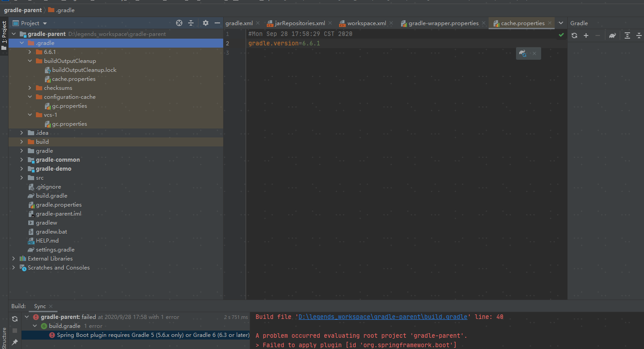644x349 pixels.
Task: Expand Scratches and Consoles node
Action: point(13,268)
